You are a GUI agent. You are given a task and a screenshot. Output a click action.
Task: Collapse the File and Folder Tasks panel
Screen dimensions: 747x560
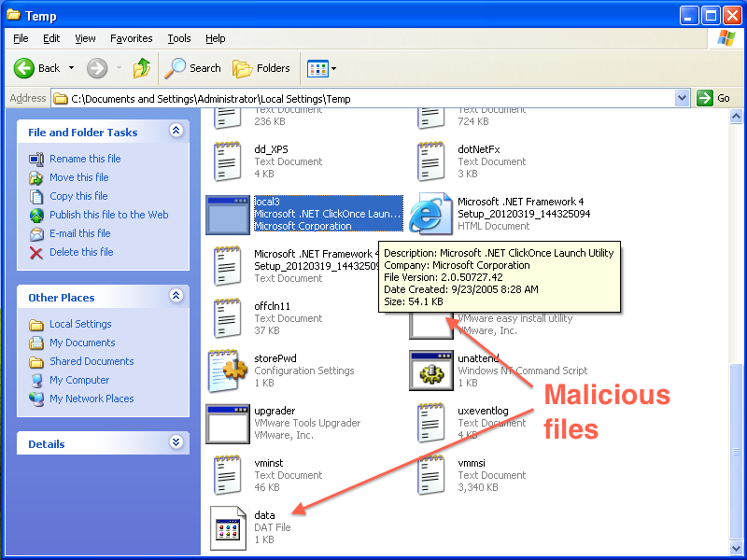[x=176, y=132]
